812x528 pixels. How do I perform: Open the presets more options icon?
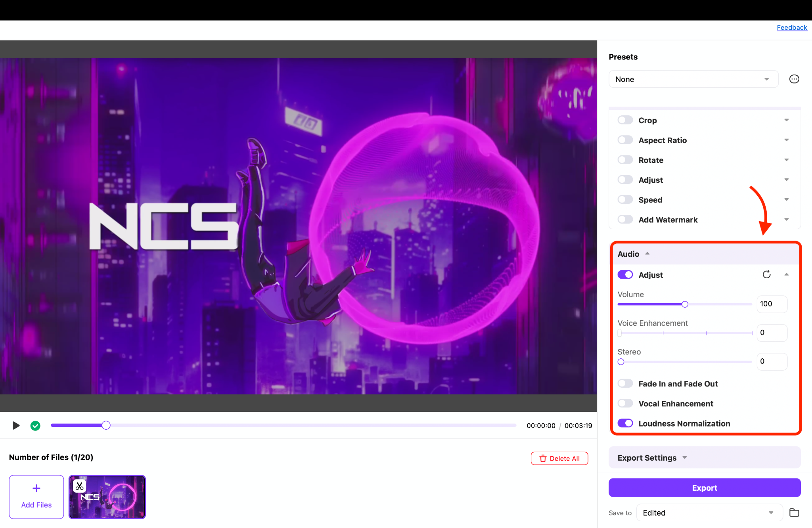point(794,79)
